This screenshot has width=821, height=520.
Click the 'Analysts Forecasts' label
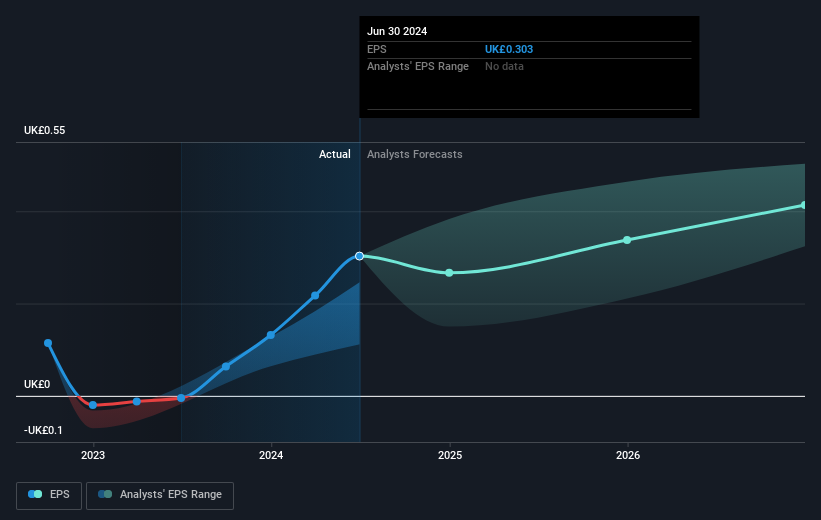[x=414, y=154]
